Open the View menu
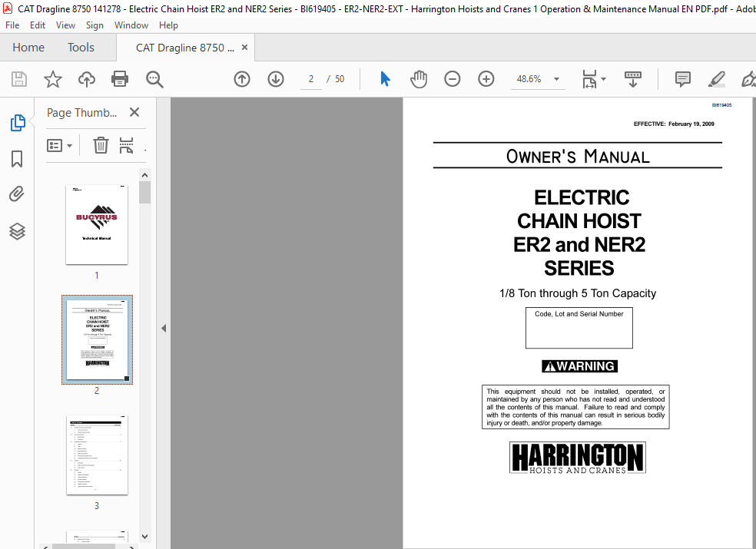This screenshot has width=756, height=549. tap(65, 25)
